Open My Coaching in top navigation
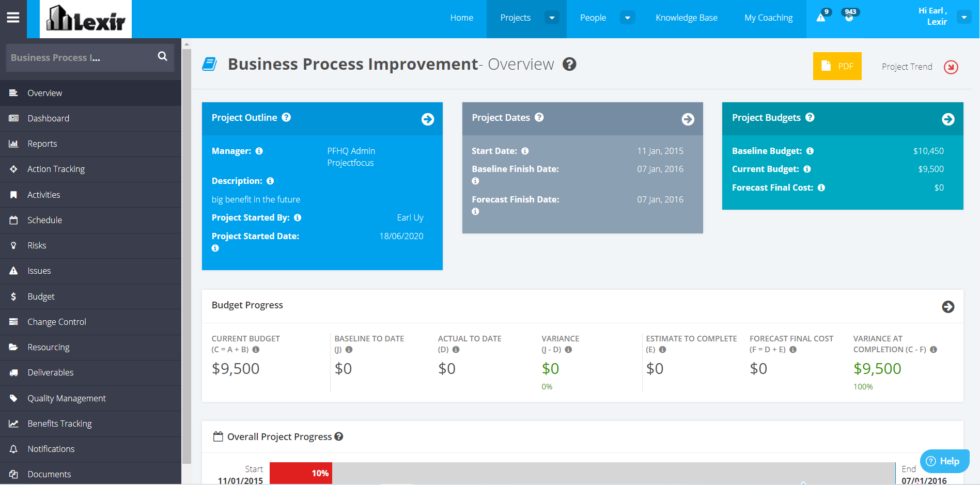The height and width of the screenshot is (485, 980). (x=769, y=18)
